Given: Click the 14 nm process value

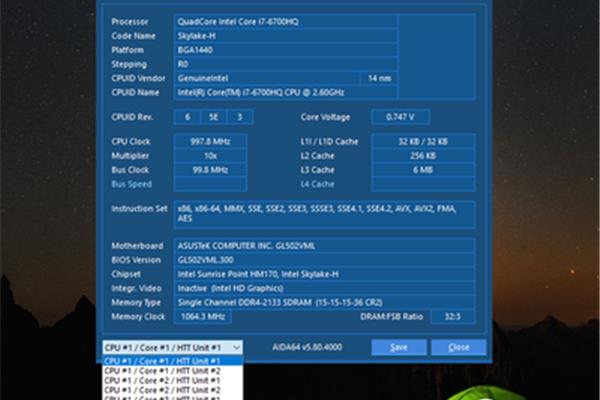Looking at the screenshot, I should 379,78.
